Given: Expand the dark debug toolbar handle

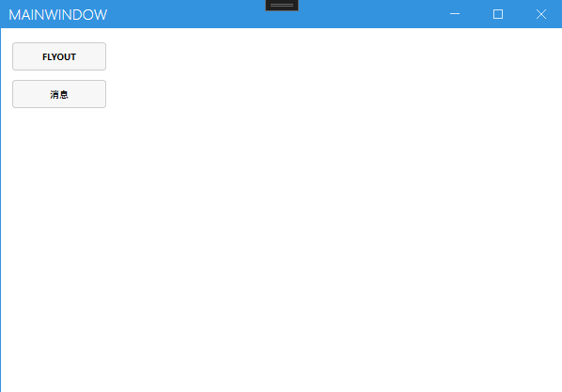Looking at the screenshot, I should 282,6.
